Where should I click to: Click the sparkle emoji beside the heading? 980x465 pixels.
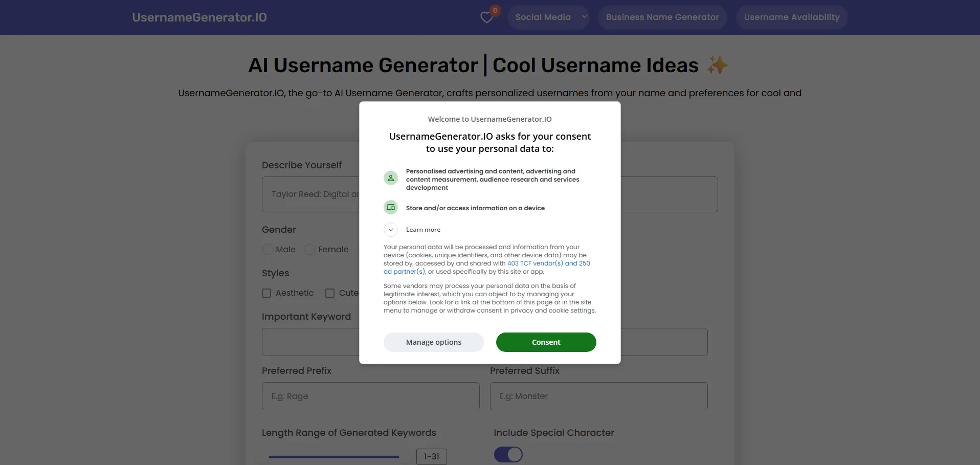717,65
